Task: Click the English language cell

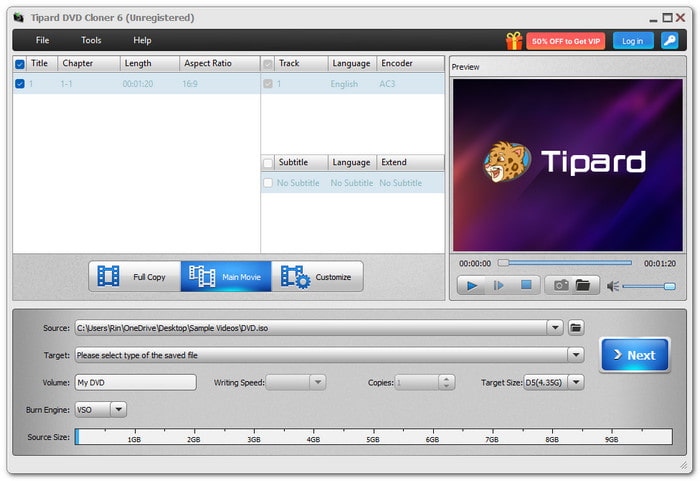Action: pos(344,84)
